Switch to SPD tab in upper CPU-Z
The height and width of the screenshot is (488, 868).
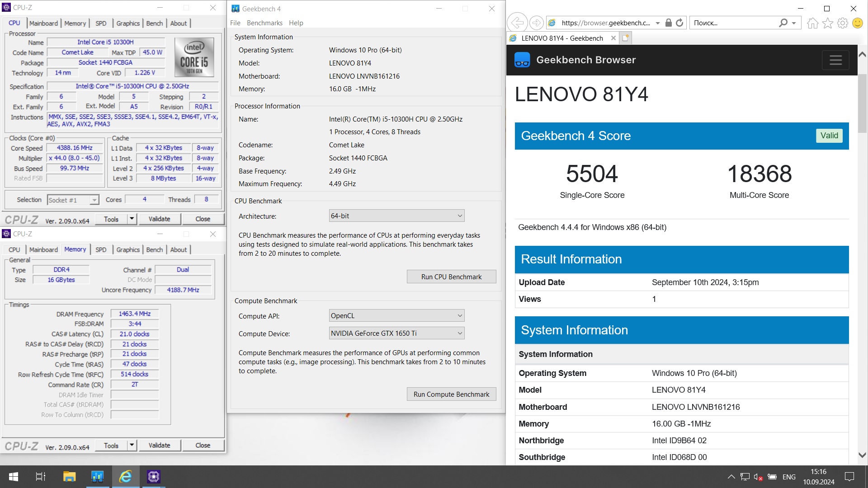coord(101,23)
